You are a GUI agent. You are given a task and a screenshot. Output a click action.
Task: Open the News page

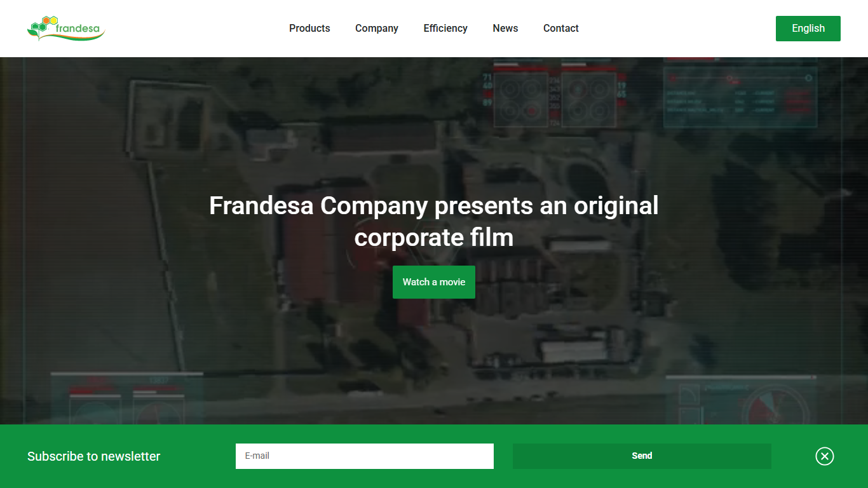(505, 29)
